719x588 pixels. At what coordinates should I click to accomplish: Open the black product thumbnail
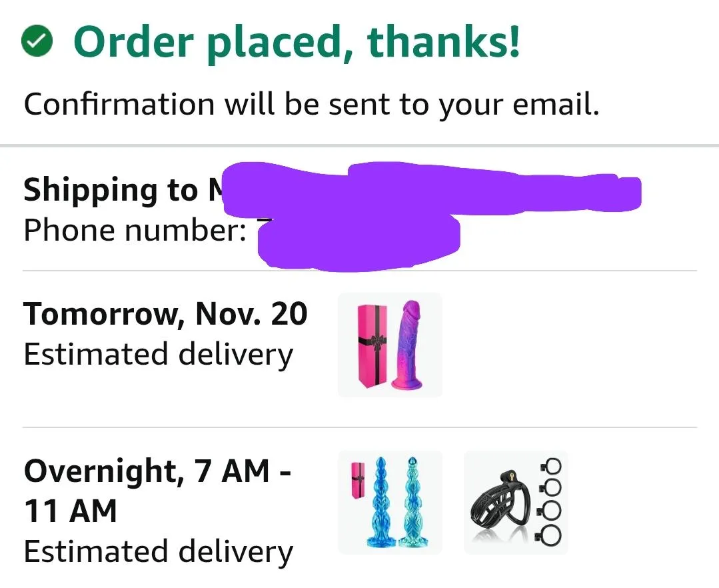[516, 503]
